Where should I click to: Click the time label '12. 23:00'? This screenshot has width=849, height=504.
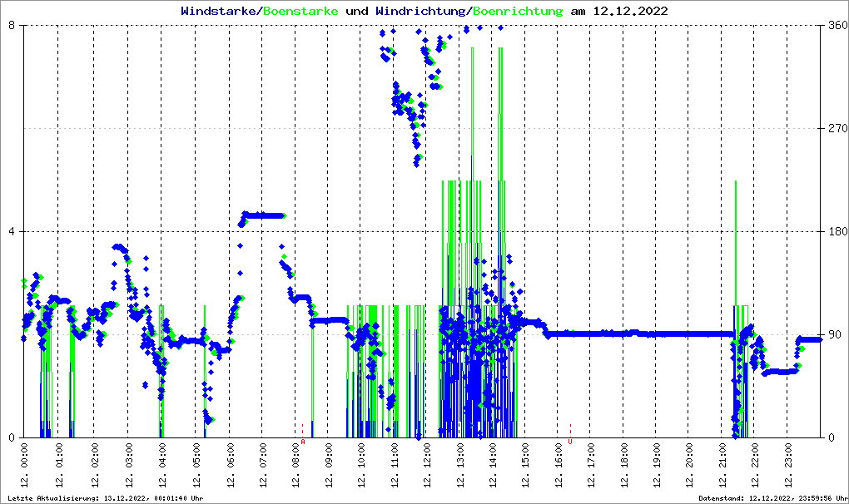pyautogui.click(x=788, y=465)
